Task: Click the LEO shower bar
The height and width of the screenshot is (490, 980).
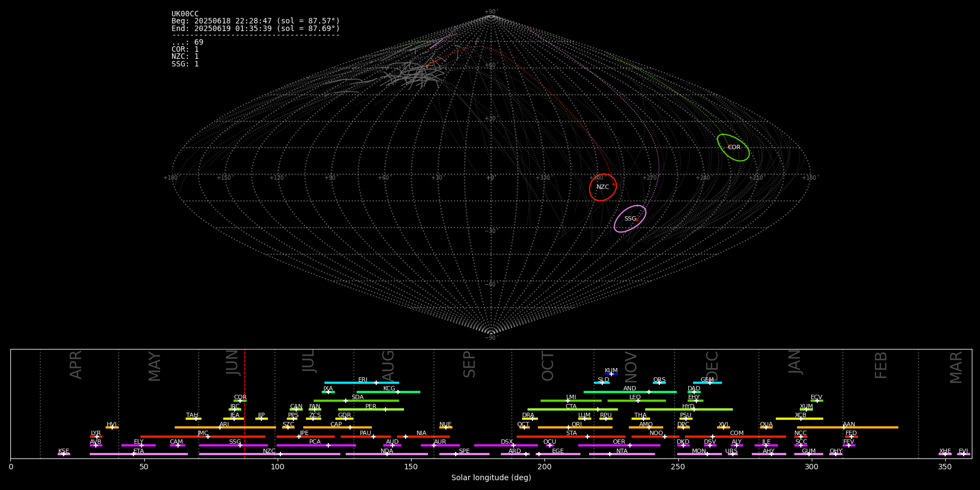Action: (x=636, y=401)
